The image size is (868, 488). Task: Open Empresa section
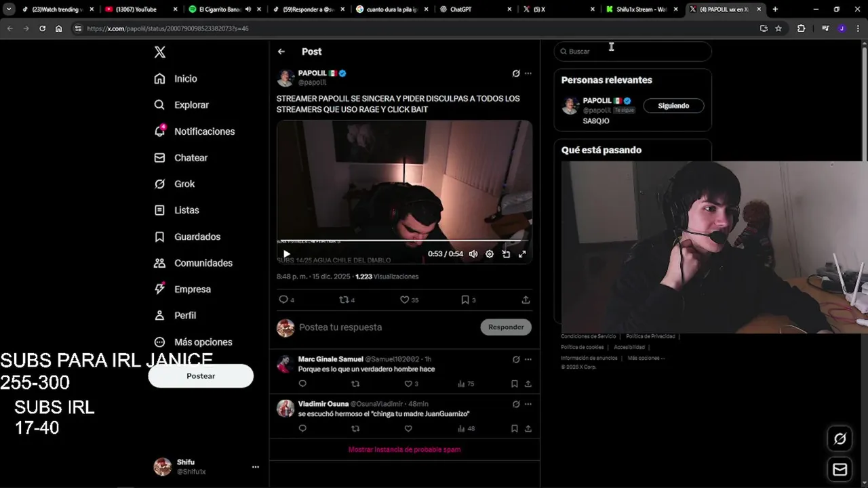click(x=182, y=289)
